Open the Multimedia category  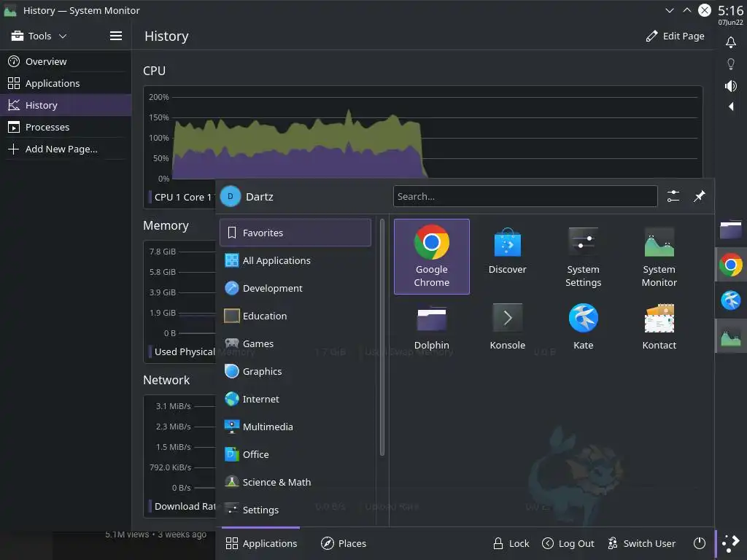295,427
